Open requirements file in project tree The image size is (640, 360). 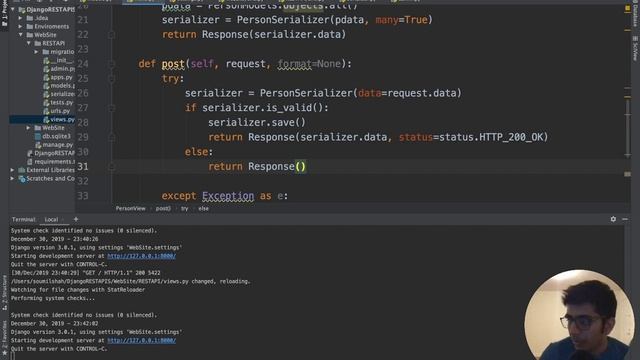51,162
